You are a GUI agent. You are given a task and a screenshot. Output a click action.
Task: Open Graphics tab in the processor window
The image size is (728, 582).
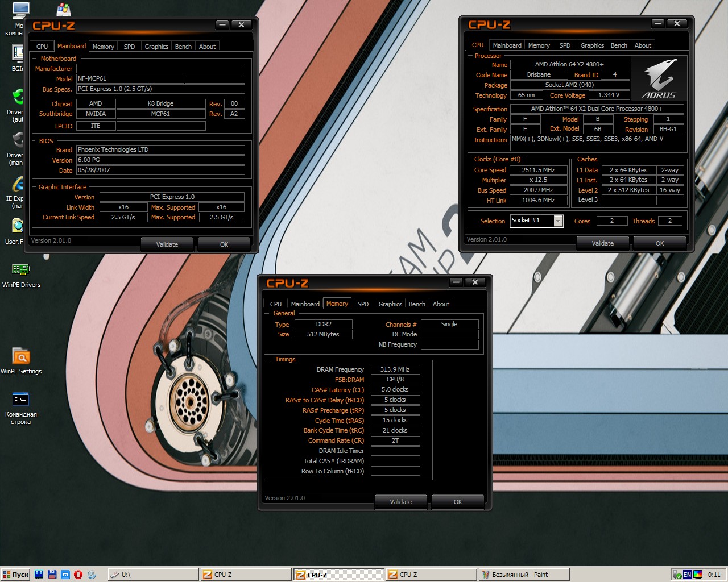[x=592, y=45]
